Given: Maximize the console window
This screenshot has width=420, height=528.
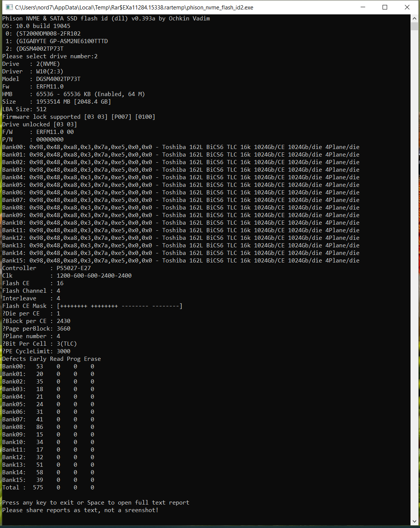Looking at the screenshot, I should click(385, 7).
